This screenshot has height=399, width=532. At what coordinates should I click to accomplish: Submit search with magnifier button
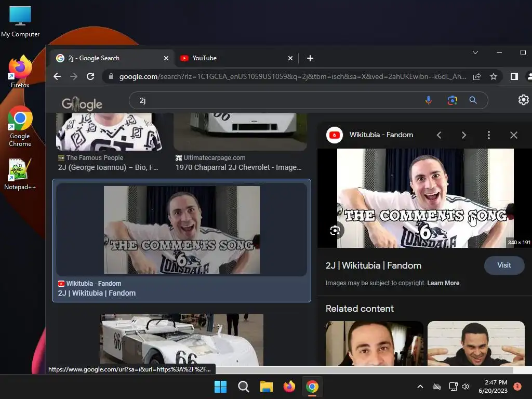coord(473,100)
